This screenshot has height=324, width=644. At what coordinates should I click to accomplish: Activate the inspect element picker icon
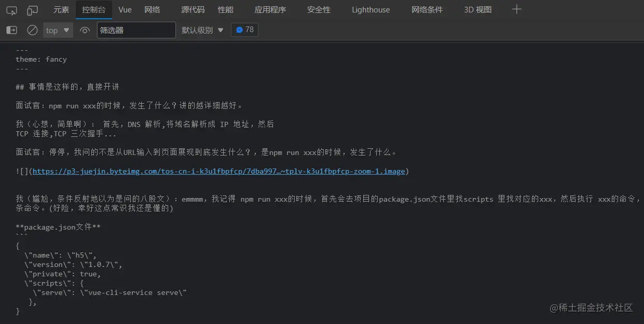(11, 10)
